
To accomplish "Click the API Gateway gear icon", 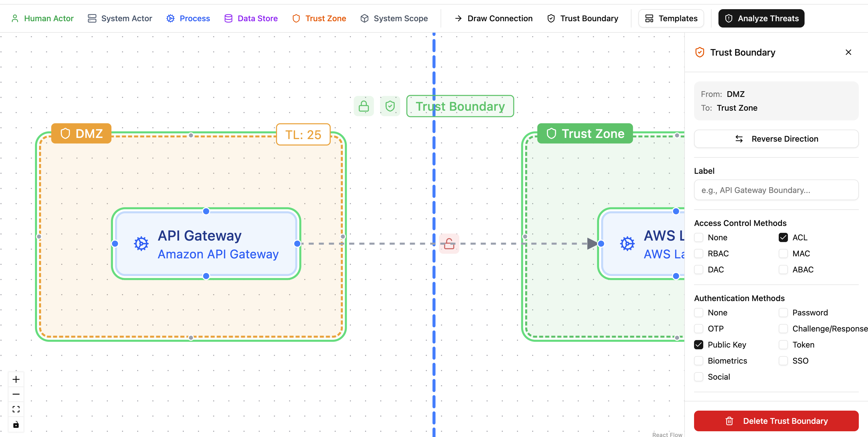I will (141, 243).
